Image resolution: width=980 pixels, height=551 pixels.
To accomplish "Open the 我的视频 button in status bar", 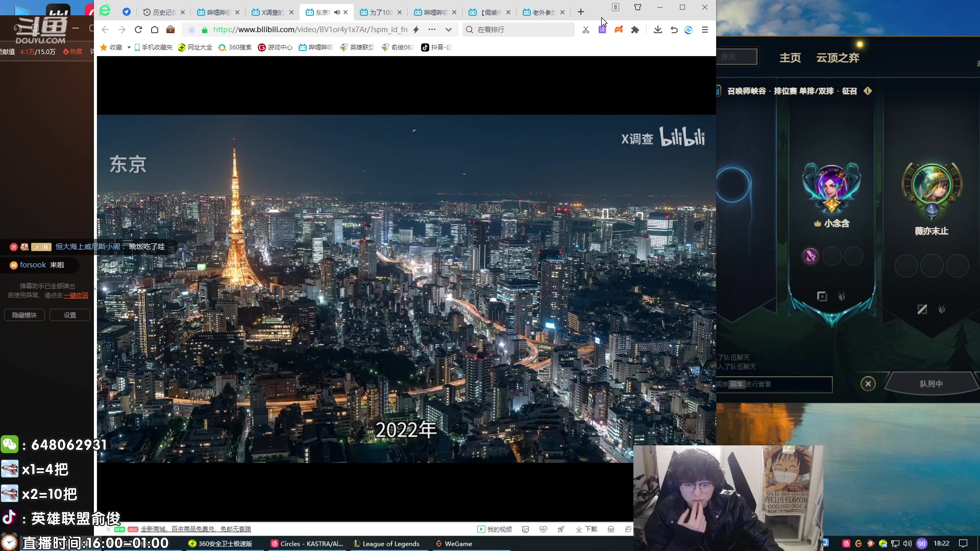I will coord(495,529).
